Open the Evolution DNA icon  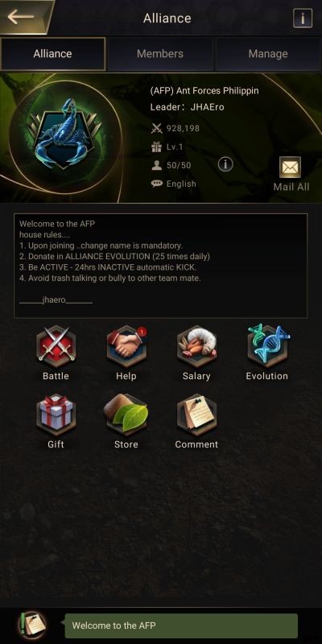[267, 345]
